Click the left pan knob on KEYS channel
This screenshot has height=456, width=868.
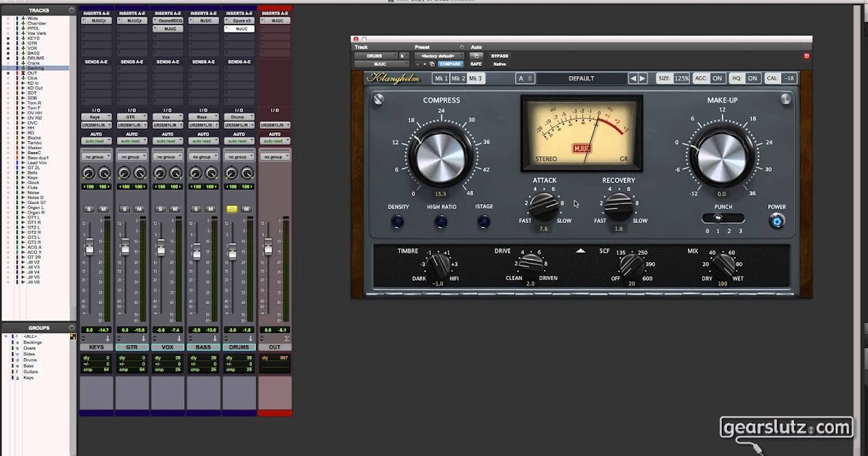coord(88,173)
